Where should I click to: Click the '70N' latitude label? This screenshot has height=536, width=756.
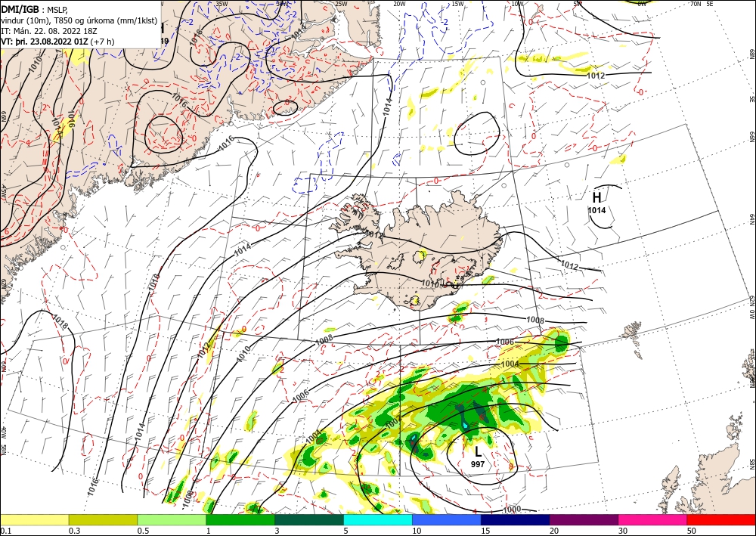[696, 4]
